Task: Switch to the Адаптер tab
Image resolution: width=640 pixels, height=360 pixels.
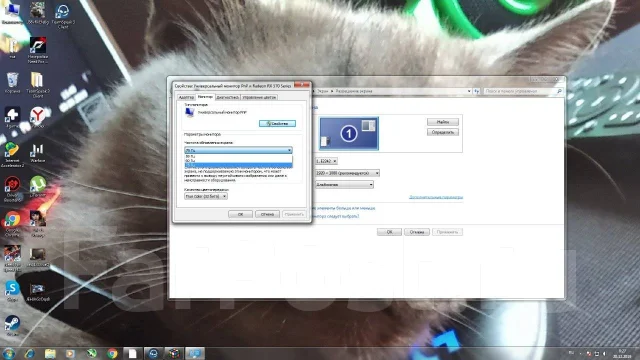Action: (x=186, y=98)
